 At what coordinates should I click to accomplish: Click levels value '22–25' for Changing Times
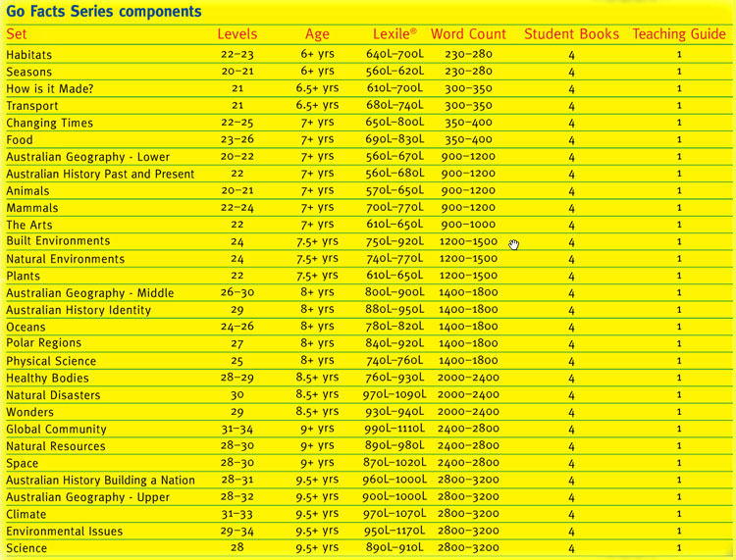pyautogui.click(x=237, y=123)
